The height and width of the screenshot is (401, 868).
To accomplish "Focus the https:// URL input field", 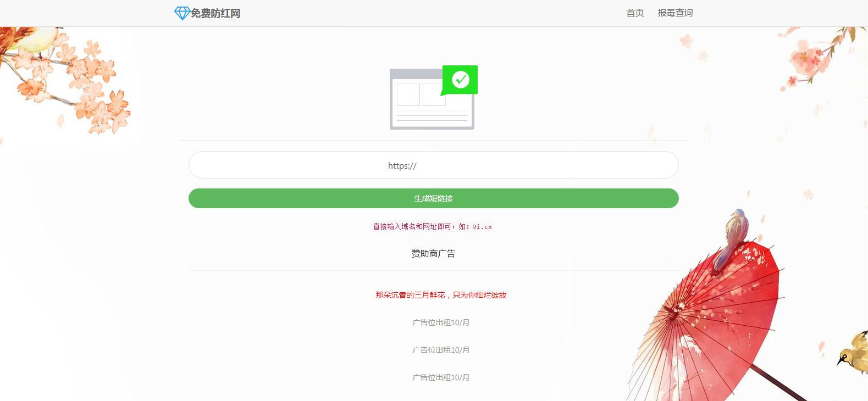I will tap(433, 165).
